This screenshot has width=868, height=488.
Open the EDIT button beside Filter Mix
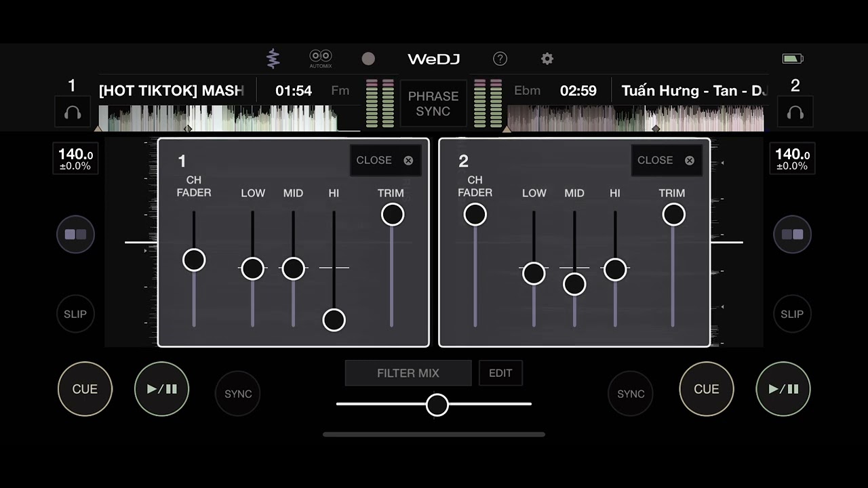(x=500, y=373)
